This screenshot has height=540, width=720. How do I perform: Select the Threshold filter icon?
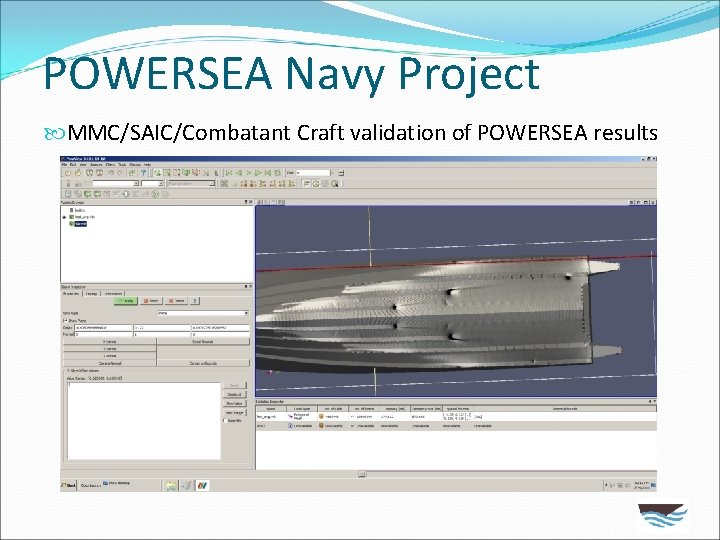pos(106,194)
